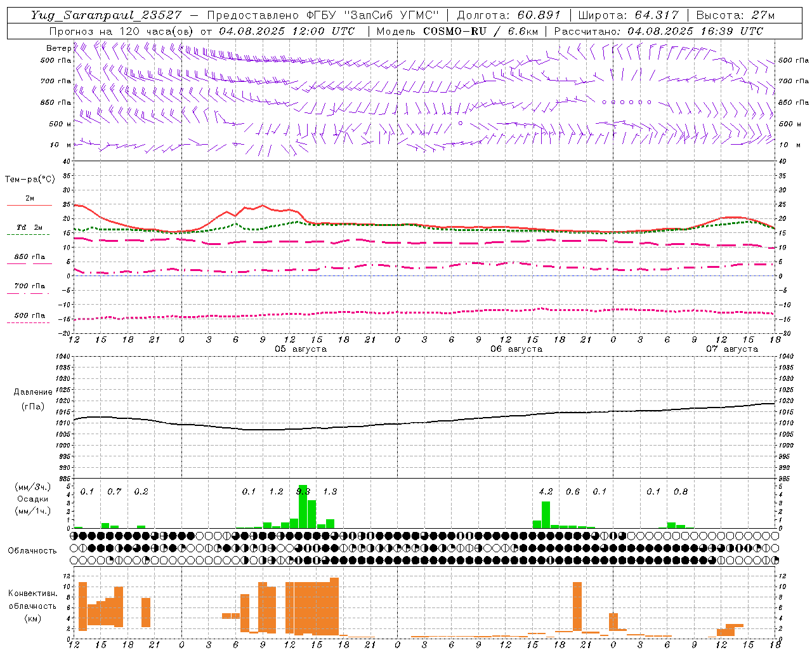Click the longitude value 60.891

point(539,15)
